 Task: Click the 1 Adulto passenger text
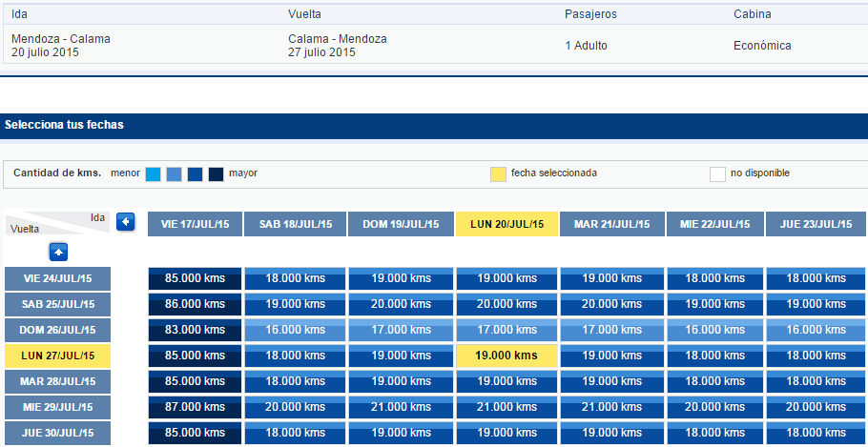pyautogui.click(x=587, y=46)
